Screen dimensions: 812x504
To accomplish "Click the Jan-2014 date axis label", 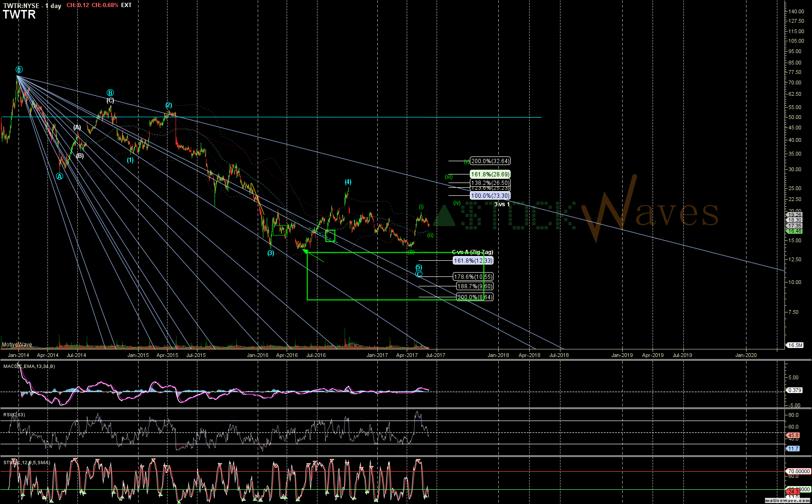I will (x=19, y=355).
